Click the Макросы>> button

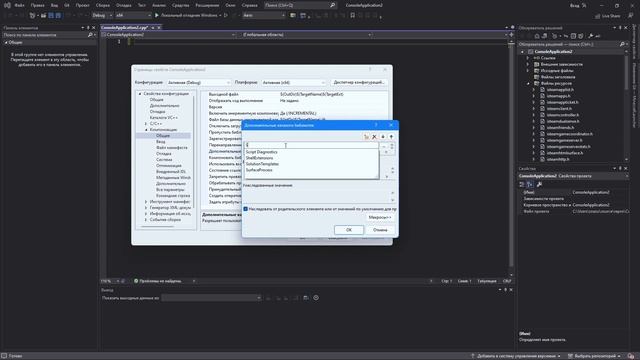[x=380, y=218]
